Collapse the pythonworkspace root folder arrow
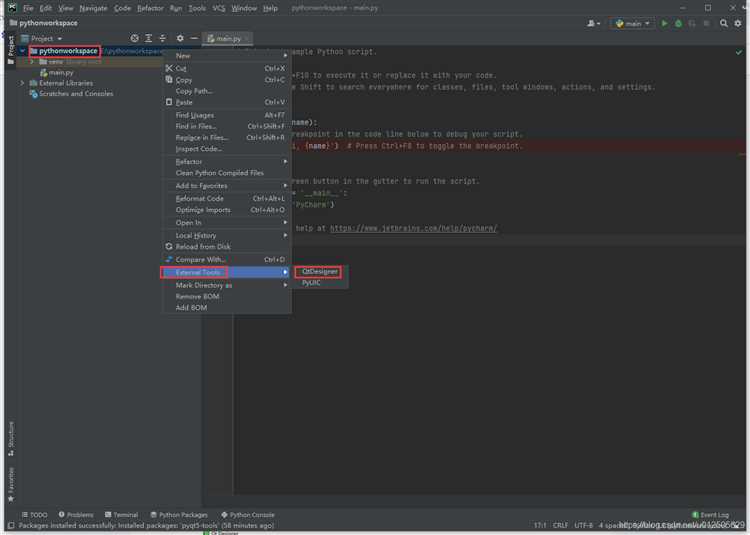The width and height of the screenshot is (750, 535). 22,51
